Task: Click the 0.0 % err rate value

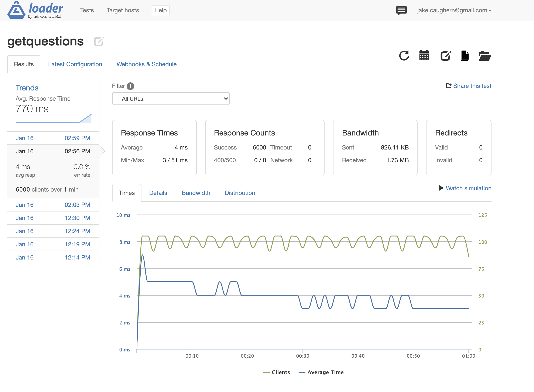Action: click(x=82, y=167)
